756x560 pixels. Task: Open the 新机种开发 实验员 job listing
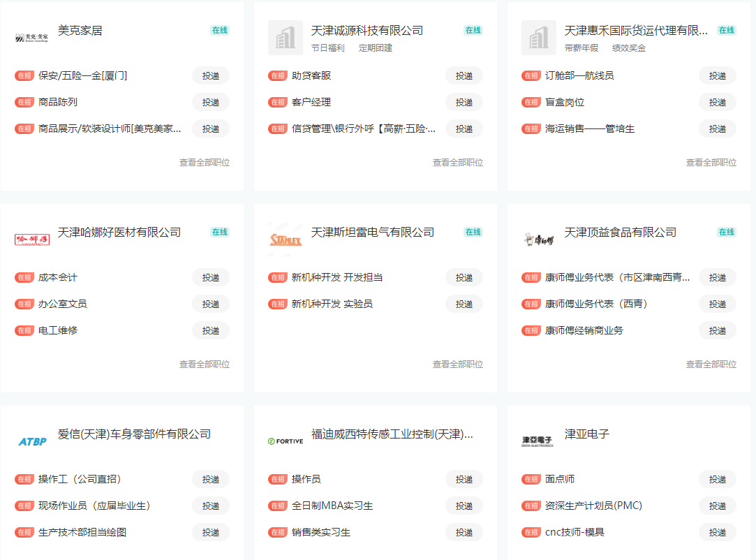(x=332, y=304)
